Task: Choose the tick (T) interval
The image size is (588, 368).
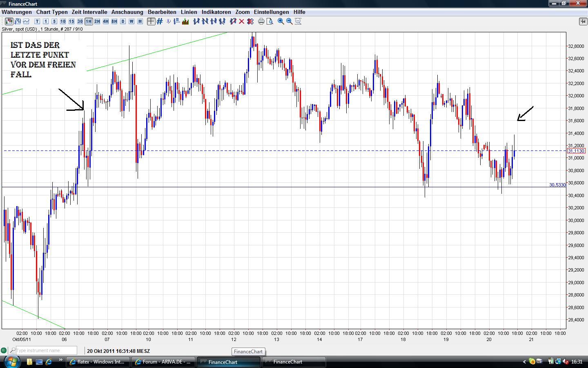Action: 37,21
